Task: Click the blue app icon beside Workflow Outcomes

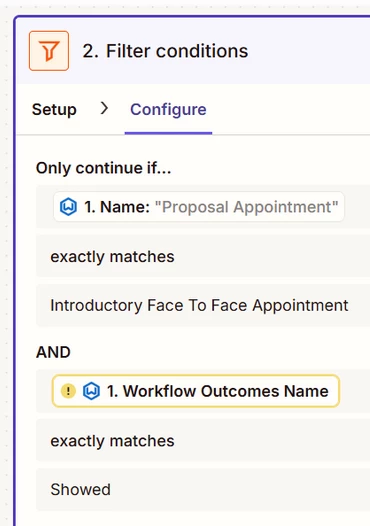Action: (91, 391)
